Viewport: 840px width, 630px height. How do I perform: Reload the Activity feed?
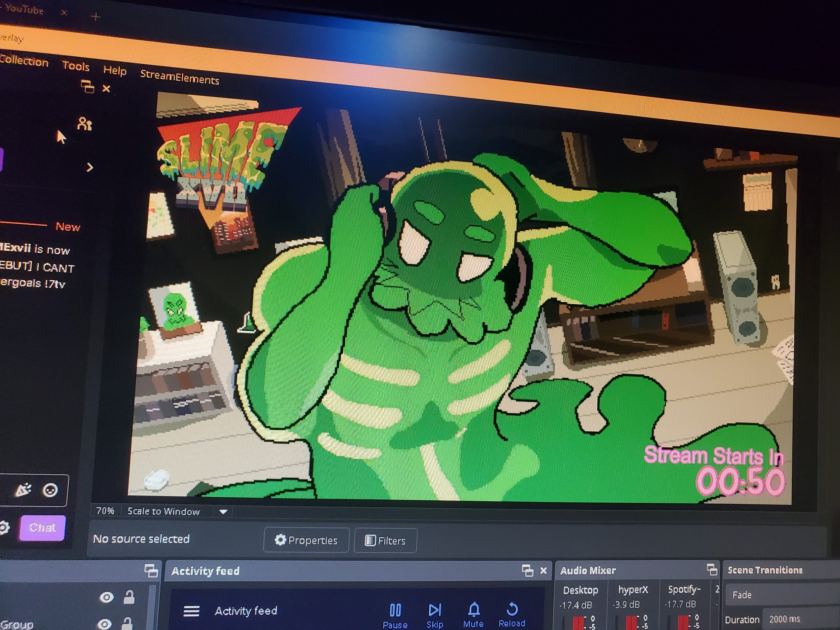[512, 614]
